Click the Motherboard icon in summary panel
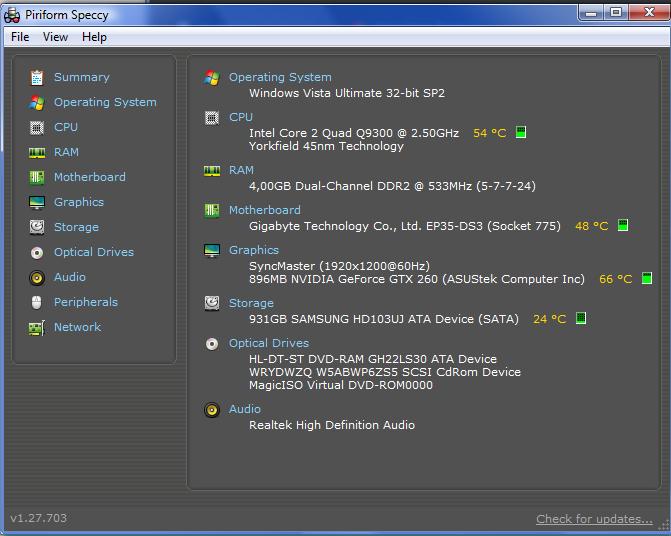671x536 pixels. click(212, 210)
